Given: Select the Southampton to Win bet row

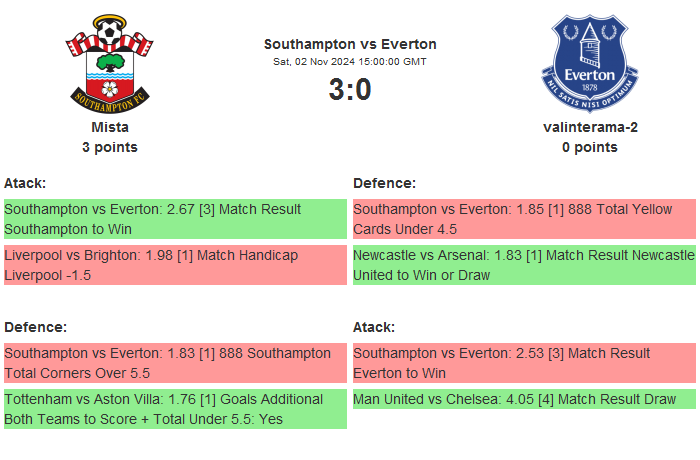Looking at the screenshot, I should tap(175, 219).
